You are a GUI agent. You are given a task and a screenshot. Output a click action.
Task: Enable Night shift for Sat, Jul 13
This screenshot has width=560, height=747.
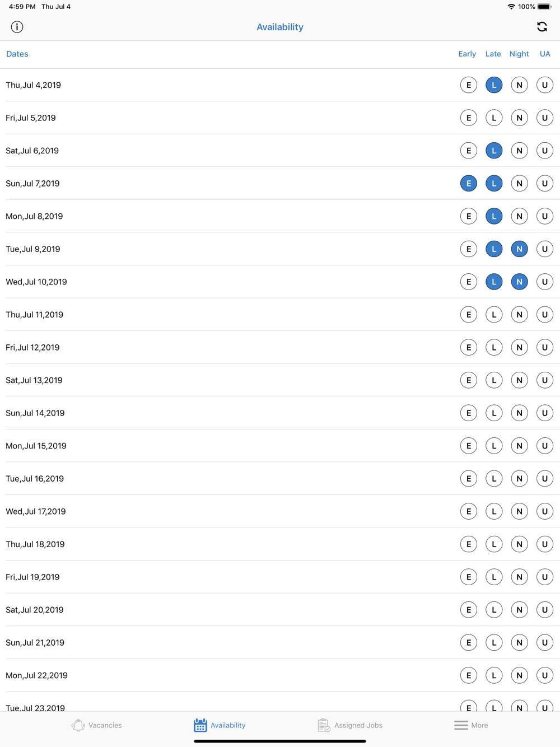[520, 380]
